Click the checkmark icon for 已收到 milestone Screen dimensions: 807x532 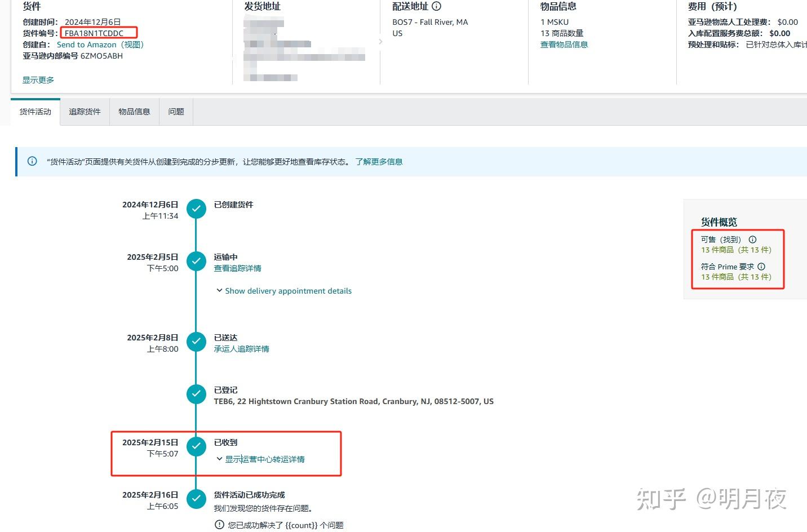click(196, 446)
